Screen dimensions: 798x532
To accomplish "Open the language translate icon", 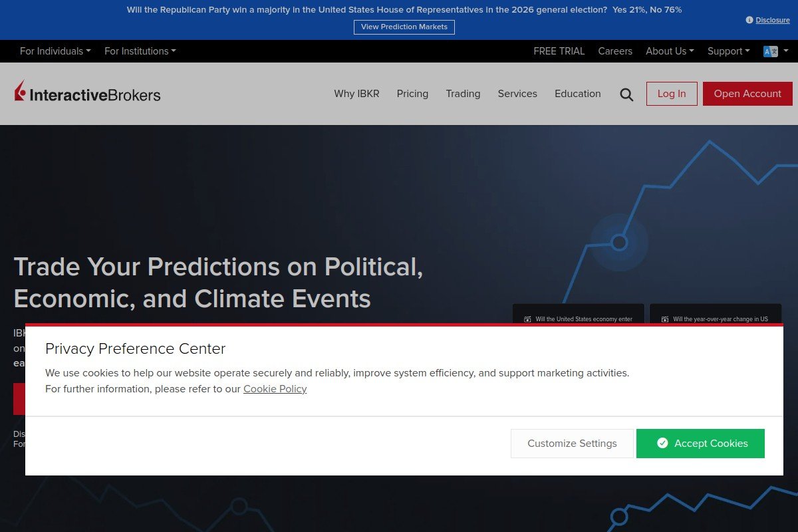I will [771, 51].
